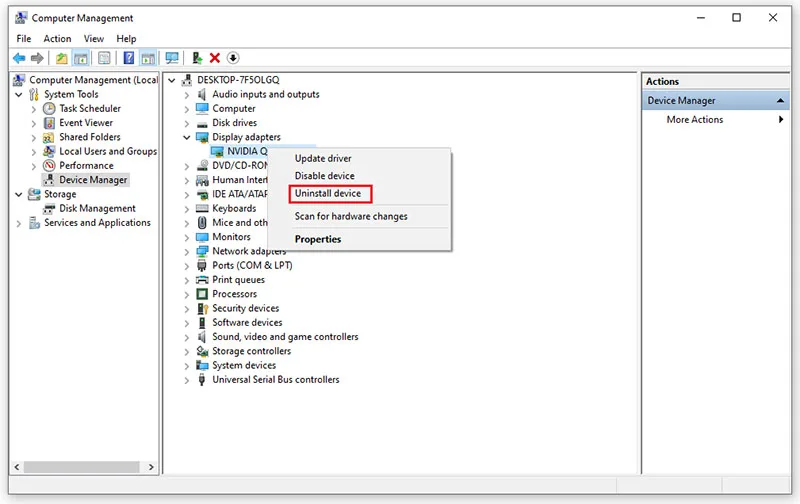
Task: Open the View menu
Action: [x=93, y=39]
